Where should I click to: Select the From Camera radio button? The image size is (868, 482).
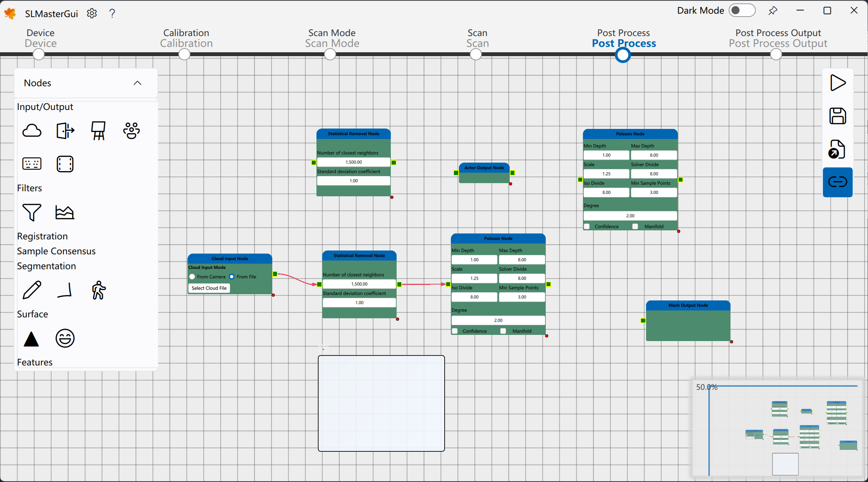point(193,277)
